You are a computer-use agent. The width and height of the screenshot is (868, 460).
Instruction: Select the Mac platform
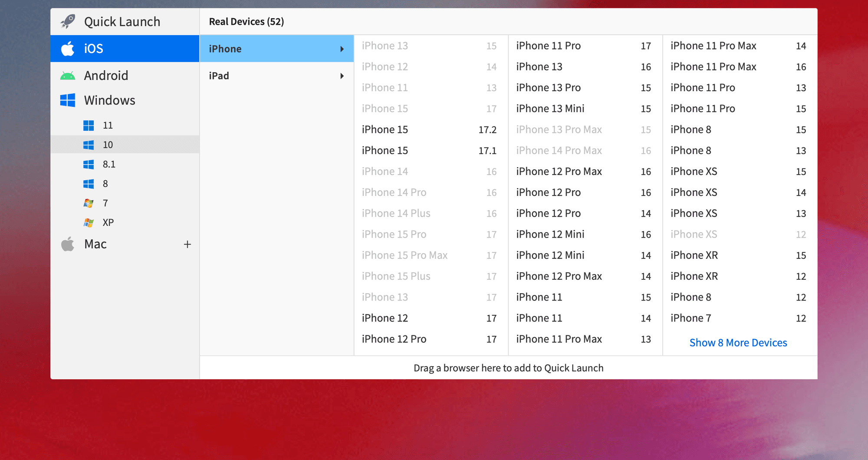[125, 244]
